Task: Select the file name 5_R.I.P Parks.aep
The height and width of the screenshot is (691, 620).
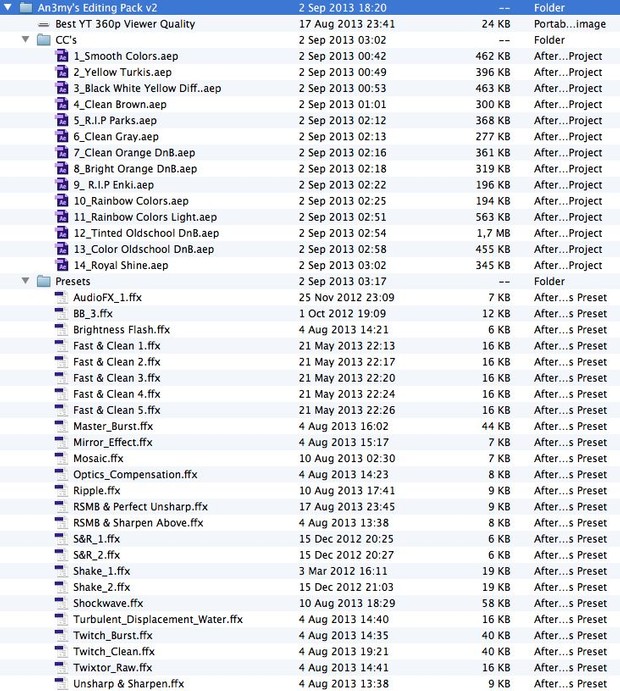Action: click(115, 121)
